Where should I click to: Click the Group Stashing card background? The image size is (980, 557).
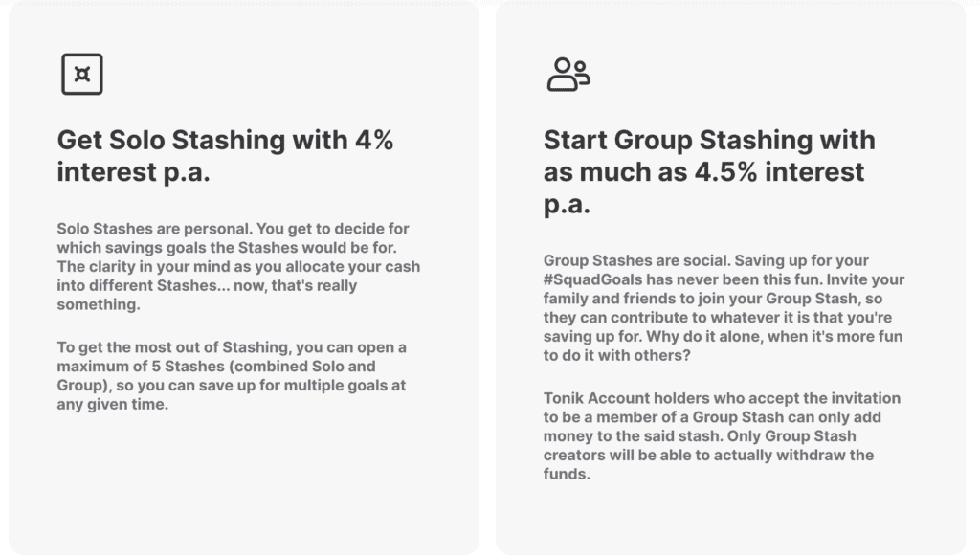pyautogui.click(x=730, y=519)
